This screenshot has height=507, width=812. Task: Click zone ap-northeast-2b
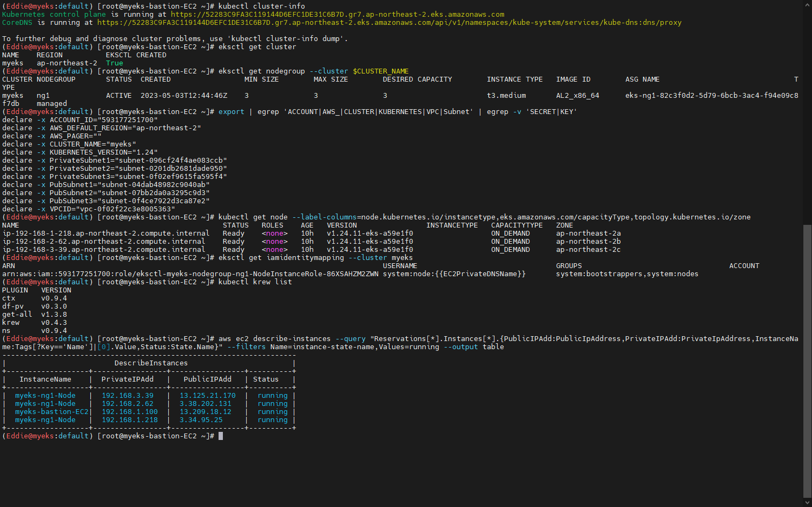coord(589,242)
